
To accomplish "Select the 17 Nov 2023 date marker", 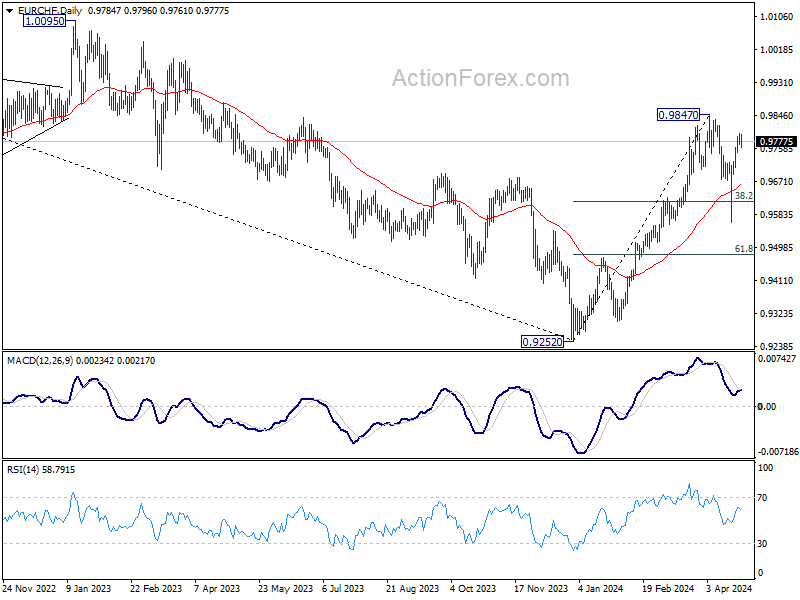I will point(541,588).
